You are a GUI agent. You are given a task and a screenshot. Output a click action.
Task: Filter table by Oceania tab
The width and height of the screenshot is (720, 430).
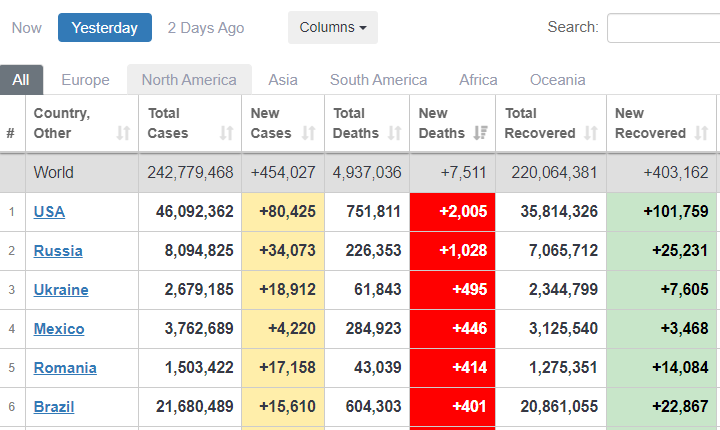point(557,80)
